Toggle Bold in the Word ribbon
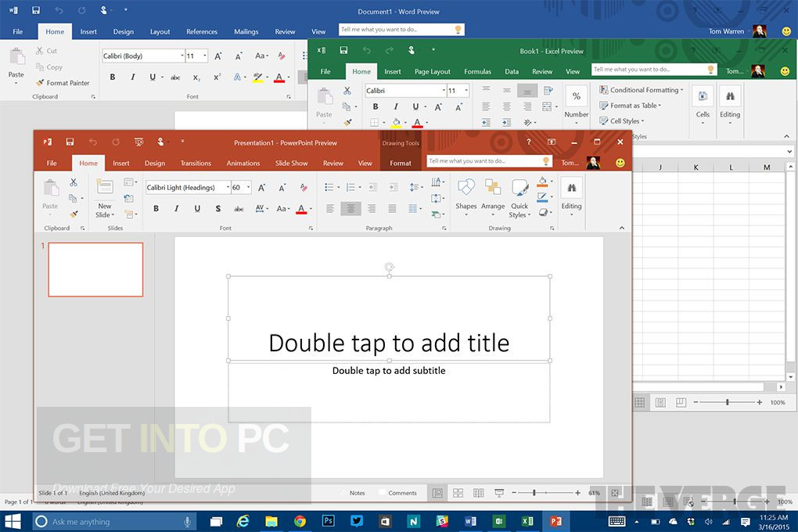798x532 pixels. click(x=113, y=77)
